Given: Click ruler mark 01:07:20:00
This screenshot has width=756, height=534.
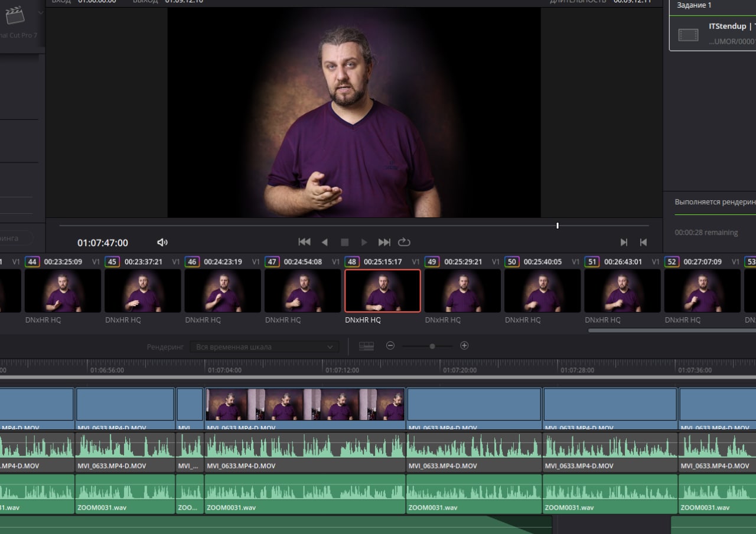Looking at the screenshot, I should point(460,370).
